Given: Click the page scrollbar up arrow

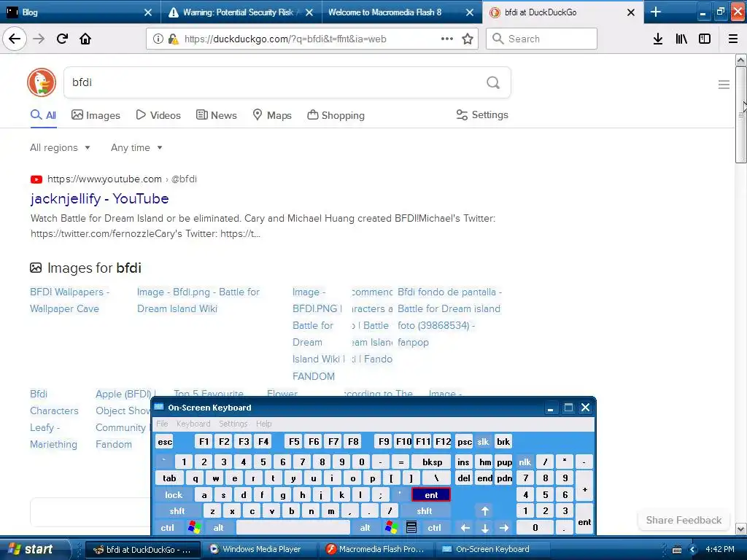Looking at the screenshot, I should click(x=740, y=60).
